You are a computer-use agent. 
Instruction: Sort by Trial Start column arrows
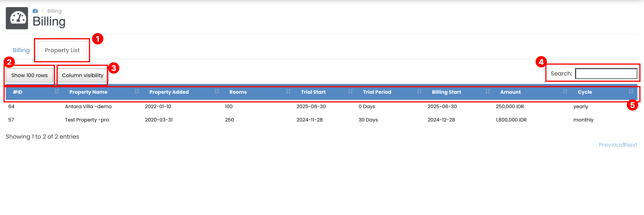(x=350, y=91)
